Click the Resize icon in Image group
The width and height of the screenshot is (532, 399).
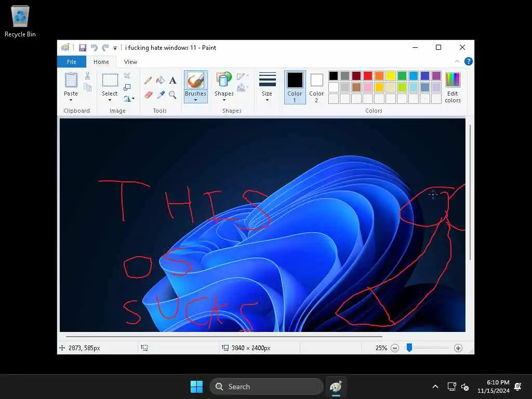(x=127, y=87)
